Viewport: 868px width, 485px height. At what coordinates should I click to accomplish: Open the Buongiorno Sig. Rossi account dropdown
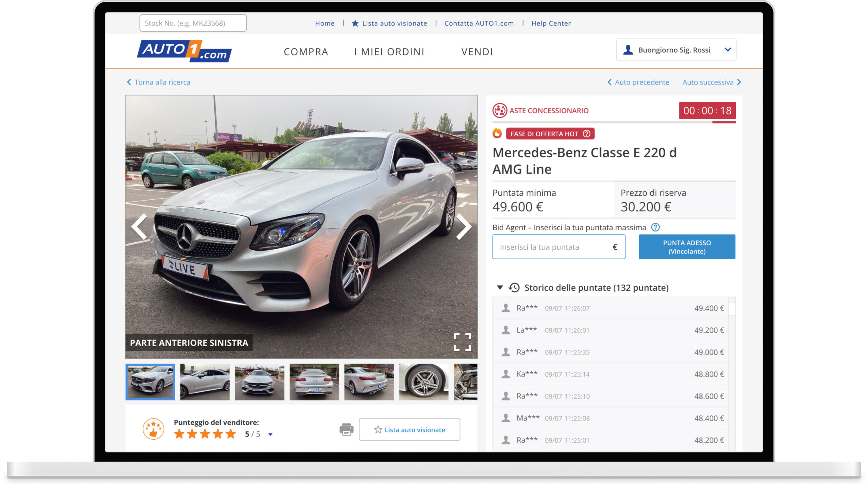click(676, 50)
